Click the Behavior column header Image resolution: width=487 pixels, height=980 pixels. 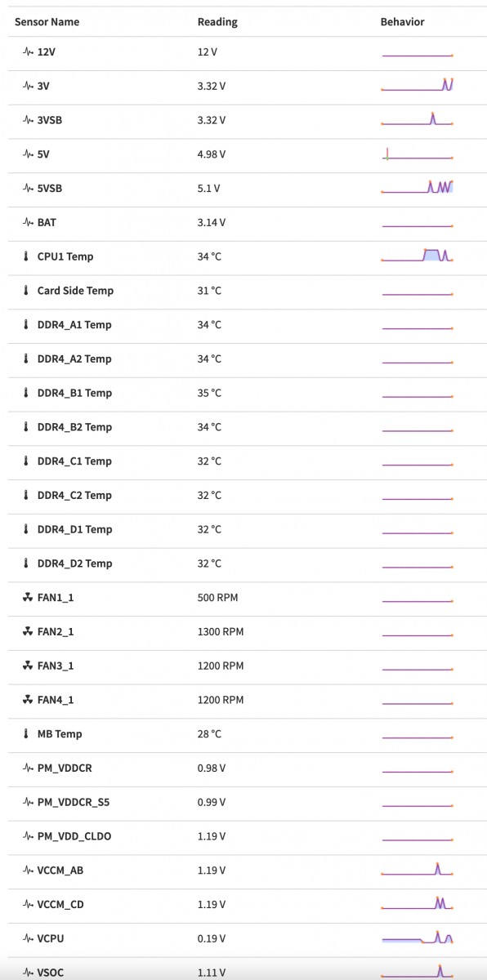click(402, 22)
